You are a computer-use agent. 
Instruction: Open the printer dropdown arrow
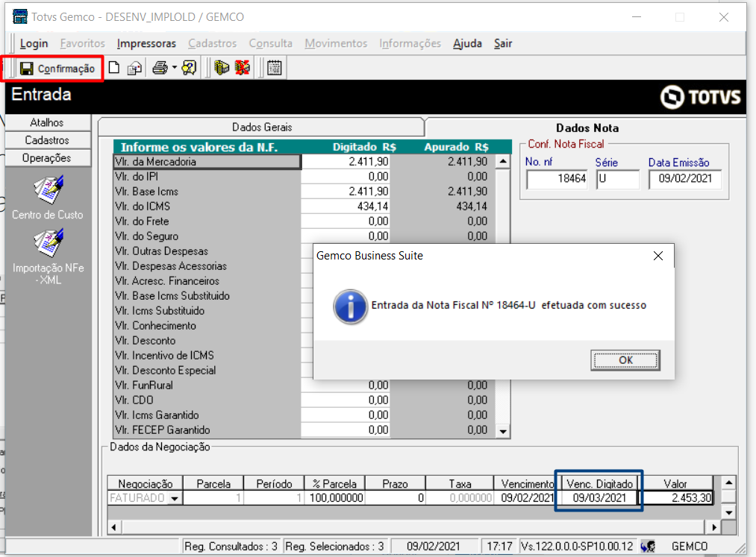(174, 68)
